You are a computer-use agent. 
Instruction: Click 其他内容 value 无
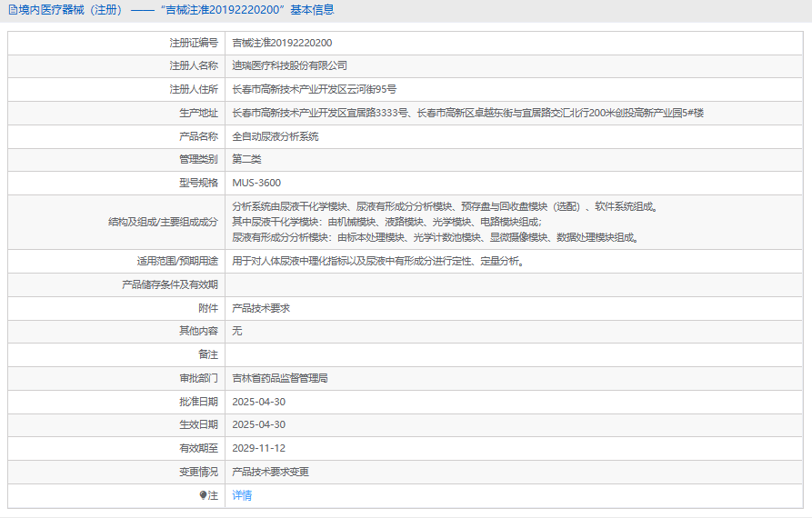point(236,331)
